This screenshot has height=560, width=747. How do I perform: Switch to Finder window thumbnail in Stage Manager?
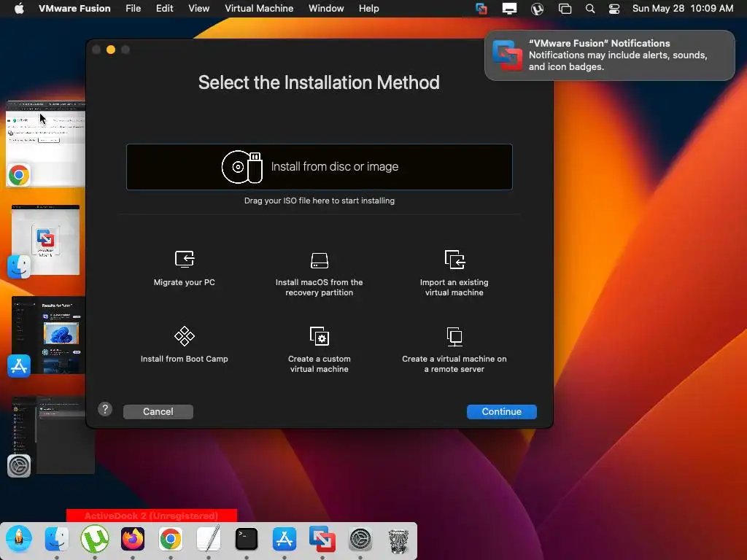[45, 240]
